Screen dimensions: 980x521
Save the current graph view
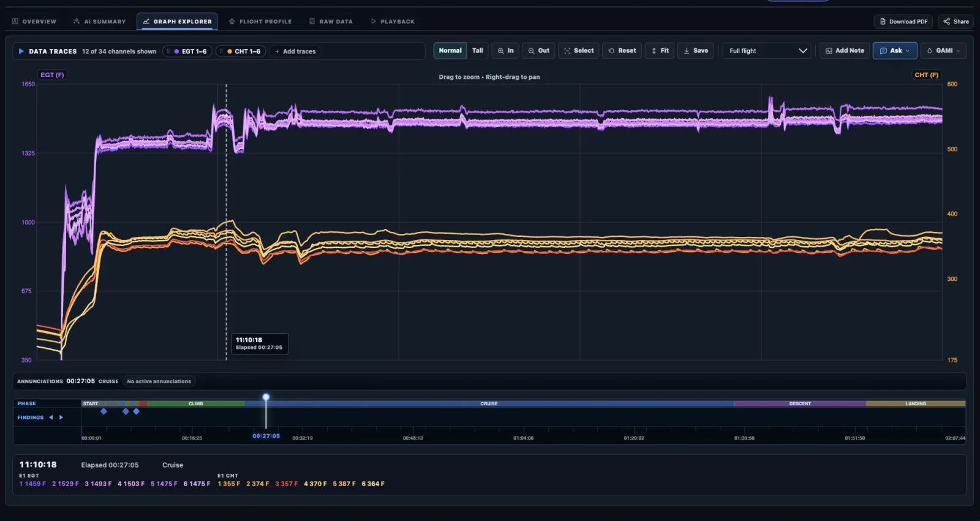click(x=696, y=51)
